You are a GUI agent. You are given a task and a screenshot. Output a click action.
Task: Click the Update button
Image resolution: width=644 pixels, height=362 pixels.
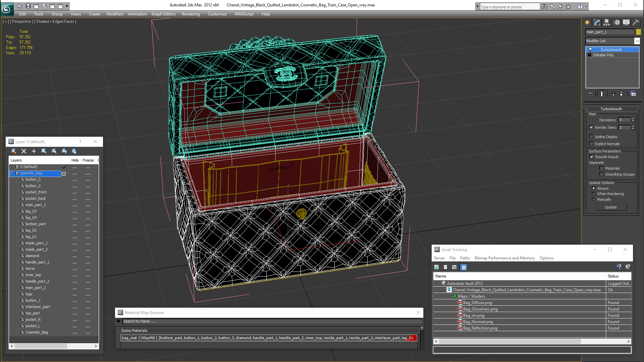coord(610,207)
